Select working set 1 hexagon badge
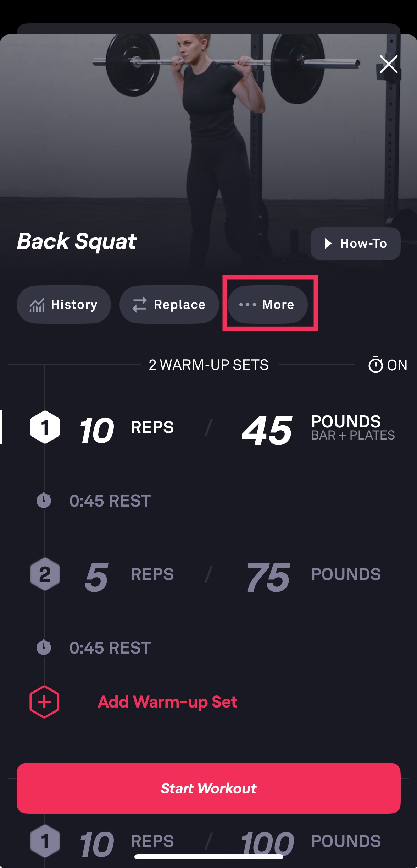This screenshot has width=417, height=868. click(45, 841)
